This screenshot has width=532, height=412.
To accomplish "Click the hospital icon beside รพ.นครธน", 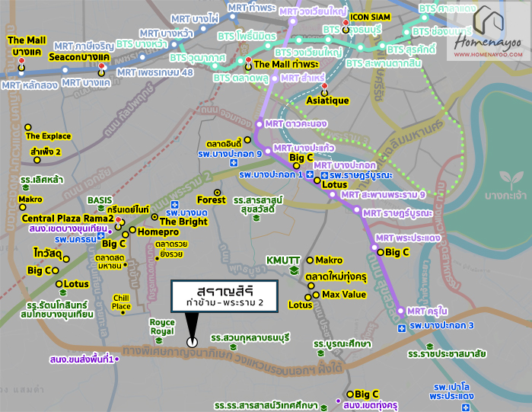I will [100, 236].
